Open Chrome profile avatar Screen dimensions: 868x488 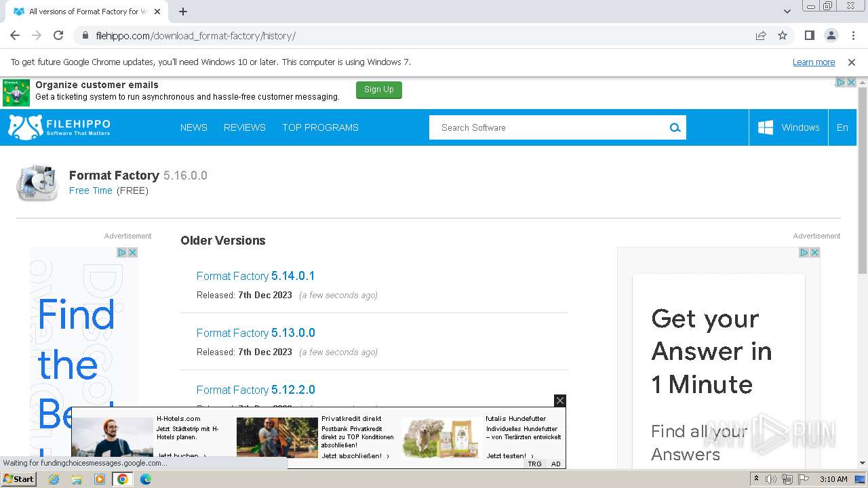[831, 35]
